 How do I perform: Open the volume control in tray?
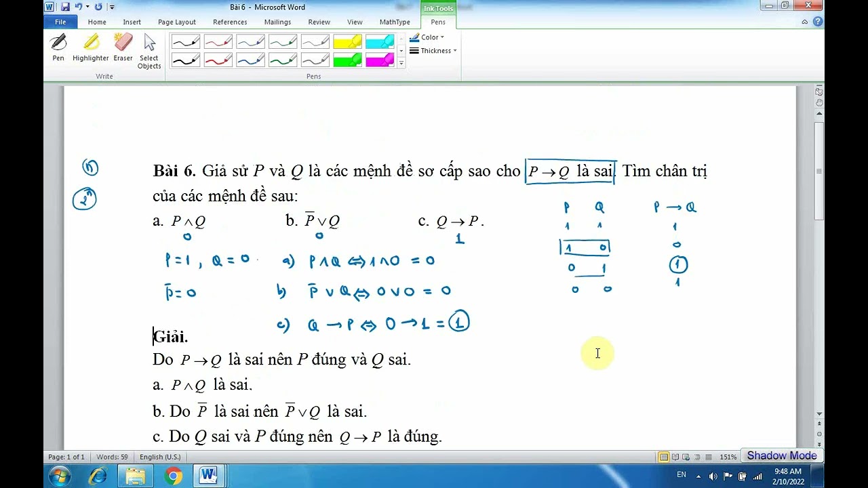(713, 476)
